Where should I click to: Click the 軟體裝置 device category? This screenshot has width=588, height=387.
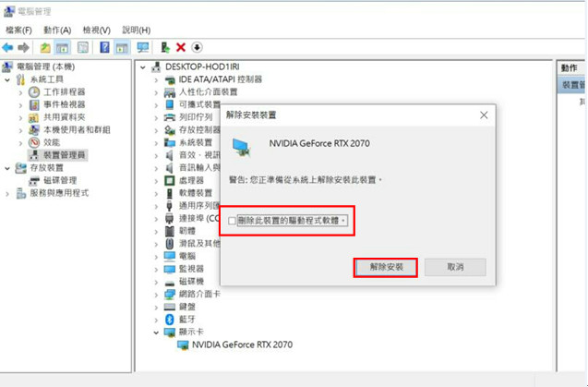196,193
